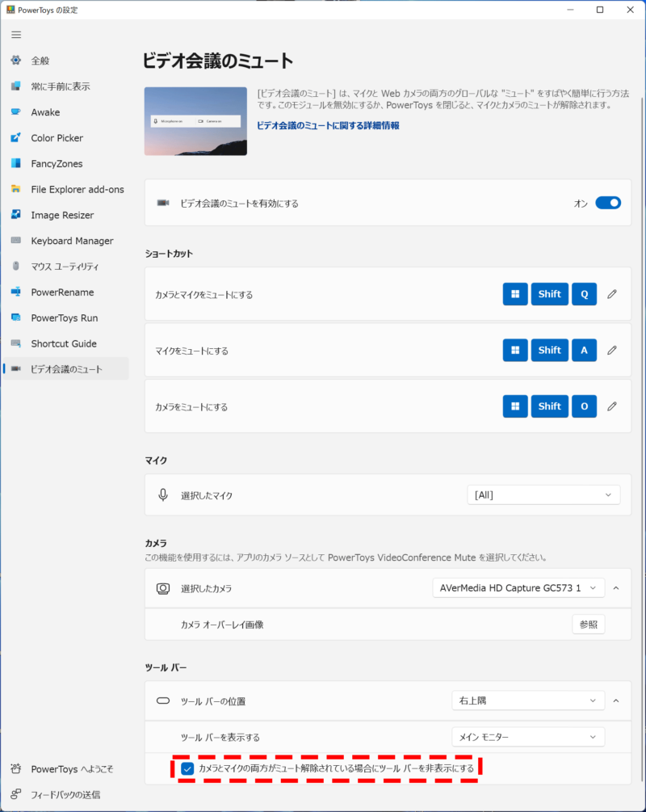The image size is (646, 812).
Task: Click the 参照 browse button
Action: 589,625
